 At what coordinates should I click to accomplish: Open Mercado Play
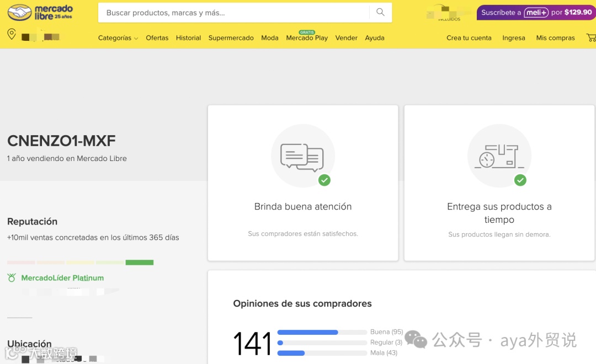click(307, 38)
